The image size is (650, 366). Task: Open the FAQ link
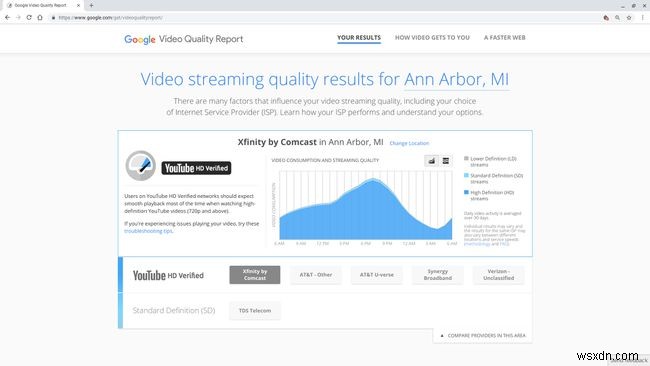pyautogui.click(x=504, y=244)
